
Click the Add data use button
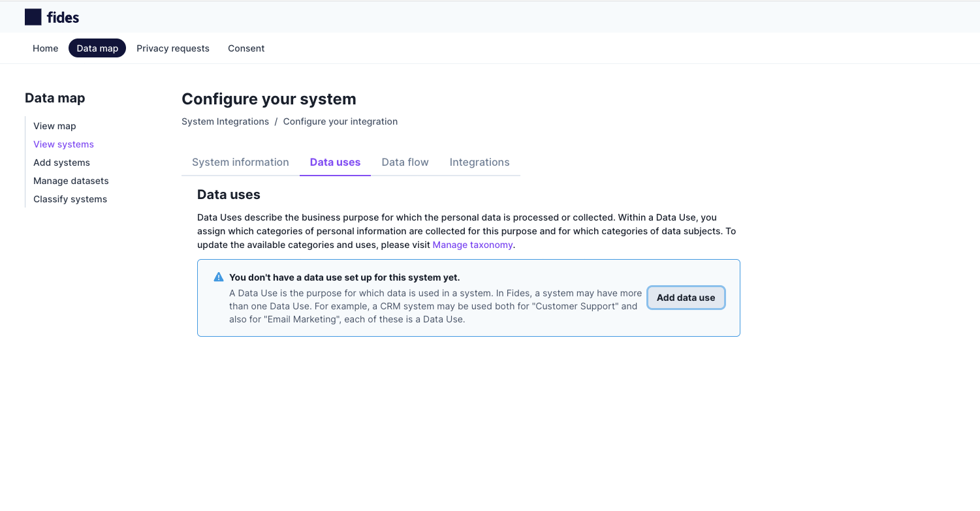686,298
